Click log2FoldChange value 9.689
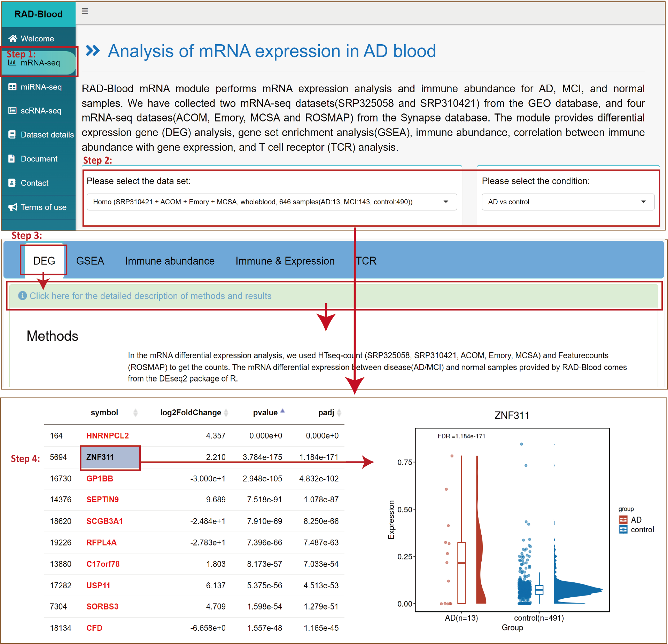The image size is (668, 644). coord(216,500)
